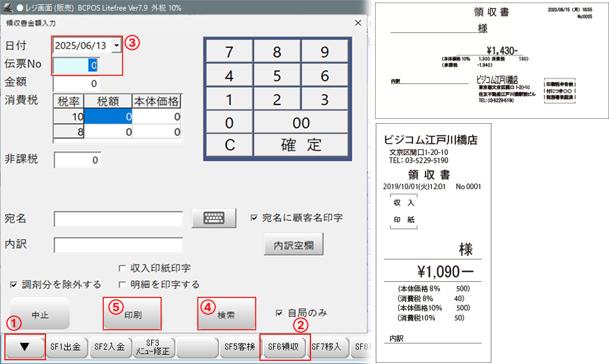This screenshot has height=364, width=609.
Task: Click the 印刷 print button
Action: [x=132, y=314]
